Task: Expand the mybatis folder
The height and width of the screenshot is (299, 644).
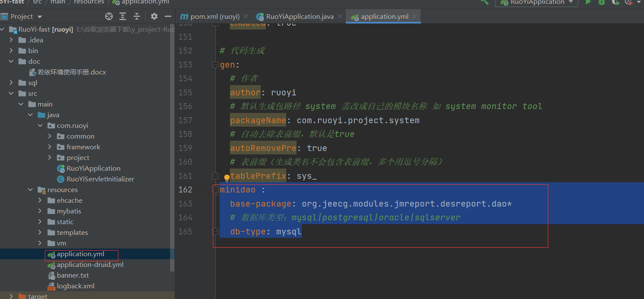Action: point(40,211)
